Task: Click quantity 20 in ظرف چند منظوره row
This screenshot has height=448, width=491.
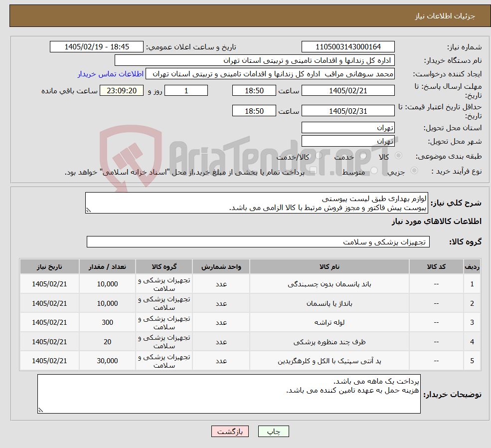Action: [107, 342]
